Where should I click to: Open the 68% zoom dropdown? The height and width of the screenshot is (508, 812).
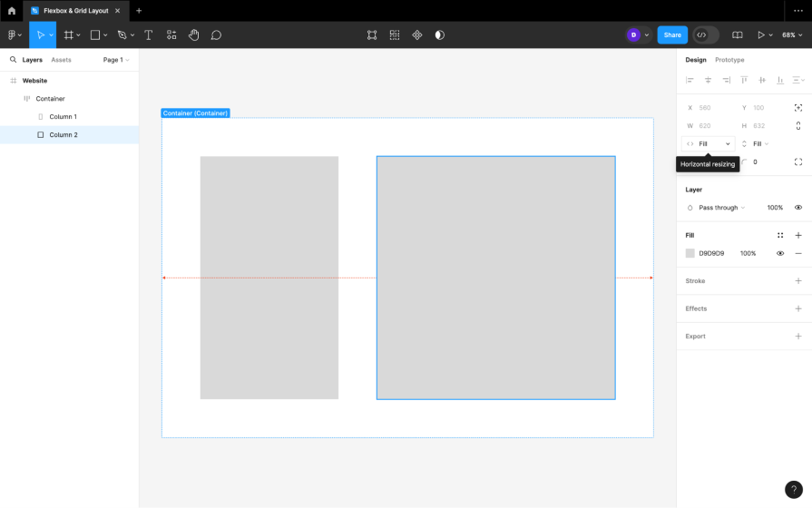pyautogui.click(x=791, y=35)
